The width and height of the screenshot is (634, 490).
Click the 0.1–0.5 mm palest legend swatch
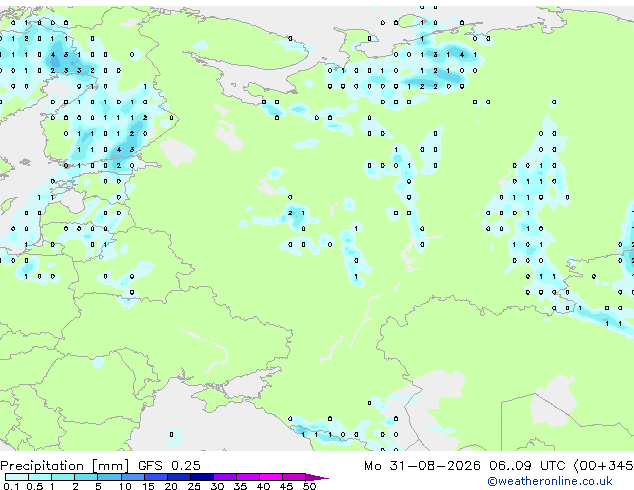17,477
